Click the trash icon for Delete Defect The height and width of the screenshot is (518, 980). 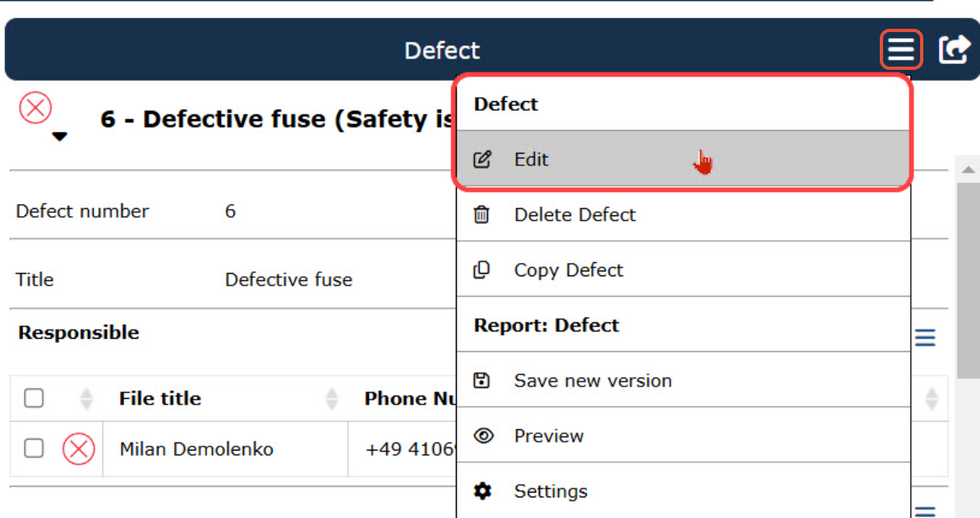482,215
